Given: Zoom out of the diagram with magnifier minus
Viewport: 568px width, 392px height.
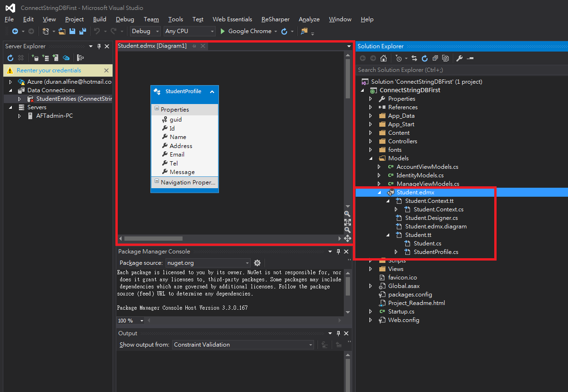Looking at the screenshot, I should (348, 230).
